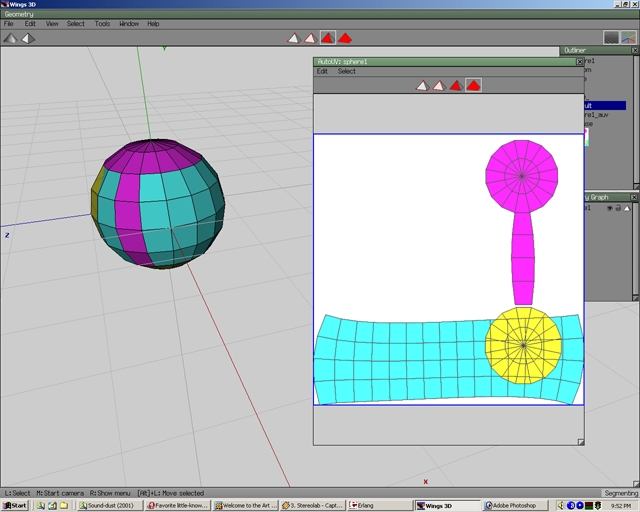Toggle flat or smooth shading icon
The height and width of the screenshot is (512, 640).
(x=10, y=38)
